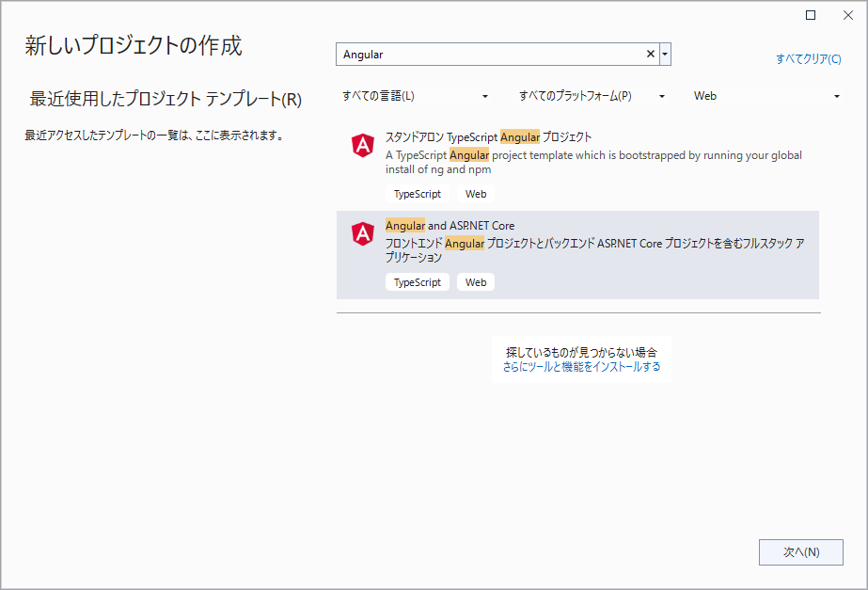Click the Angular logo of standalone TypeScript template
Image resolution: width=868 pixels, height=590 pixels.
click(x=363, y=145)
